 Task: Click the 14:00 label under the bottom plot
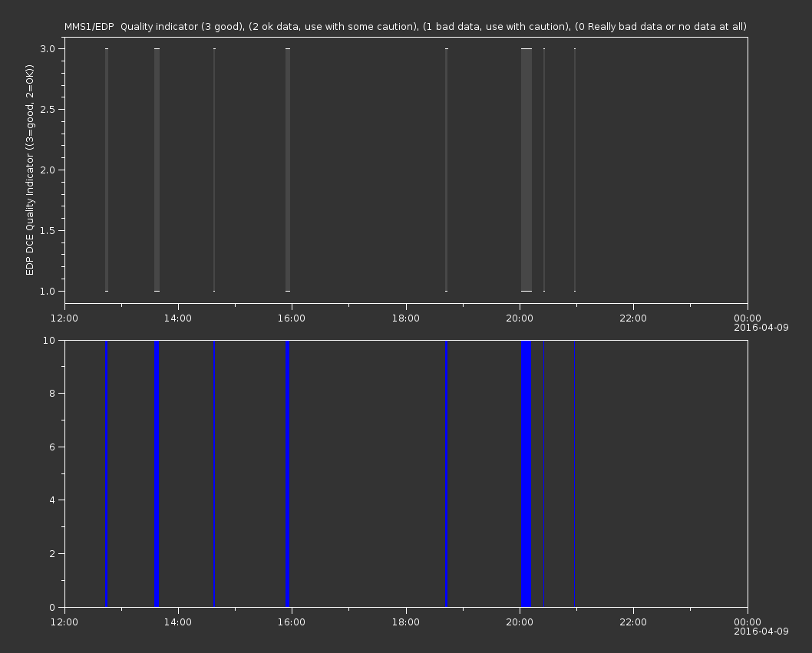click(x=177, y=622)
